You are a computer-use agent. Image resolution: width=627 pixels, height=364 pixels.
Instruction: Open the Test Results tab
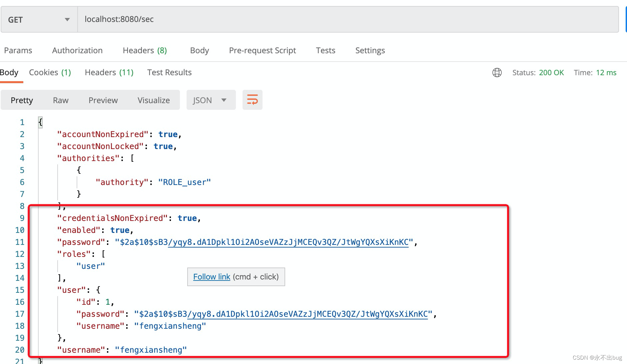click(x=169, y=72)
